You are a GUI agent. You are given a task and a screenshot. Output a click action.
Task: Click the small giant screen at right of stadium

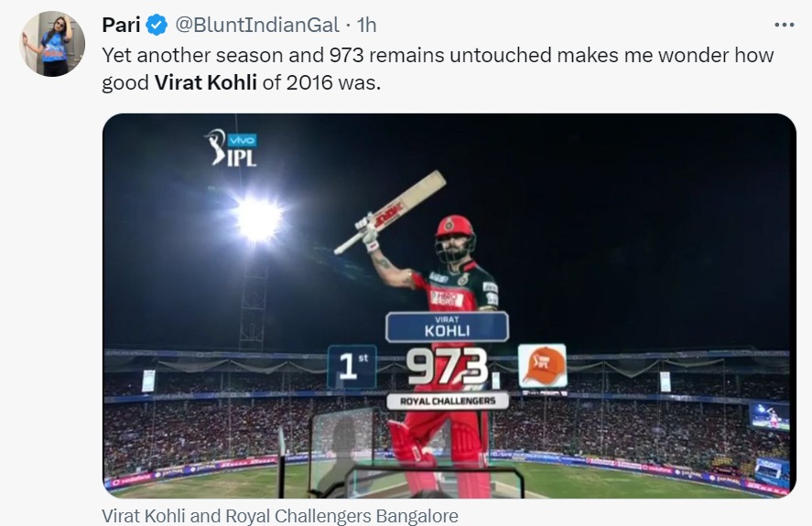pos(769,416)
